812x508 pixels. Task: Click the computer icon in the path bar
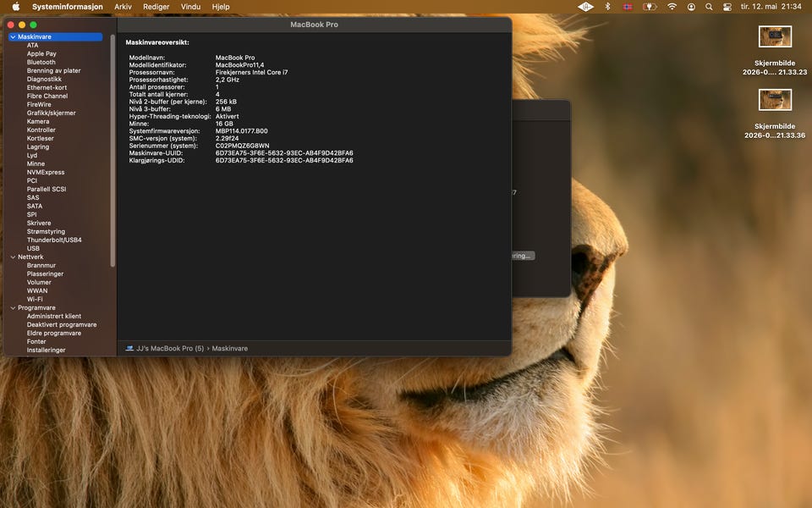pyautogui.click(x=129, y=348)
